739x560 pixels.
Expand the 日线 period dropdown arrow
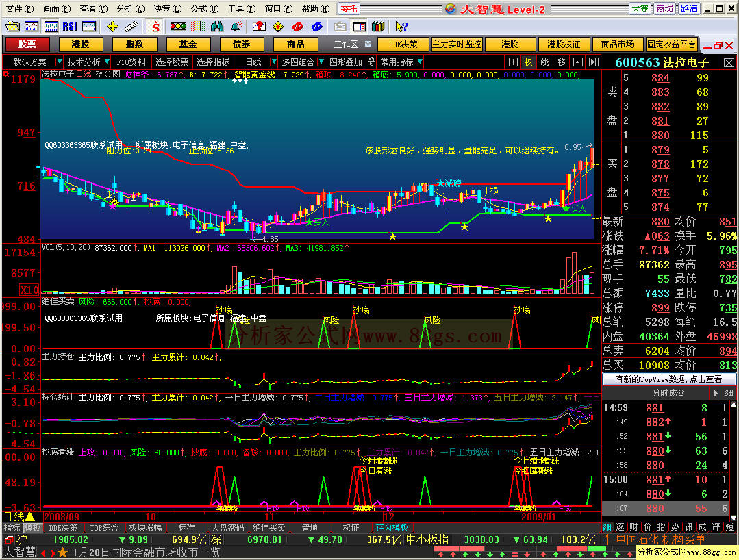coord(273,62)
